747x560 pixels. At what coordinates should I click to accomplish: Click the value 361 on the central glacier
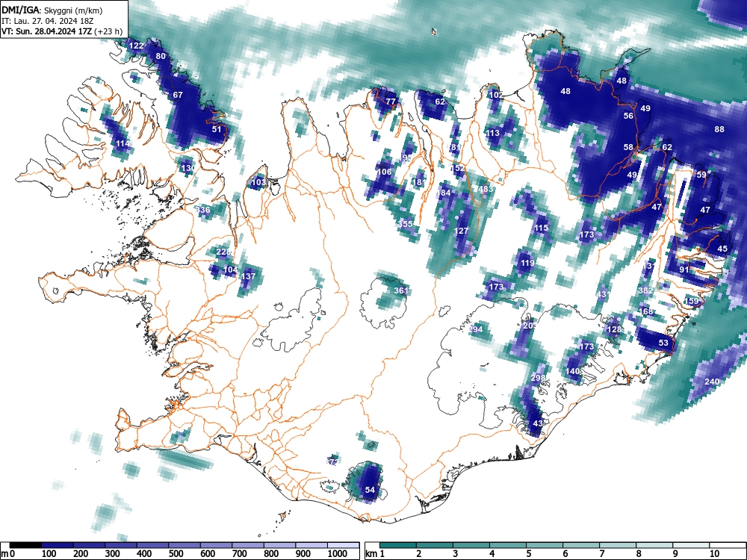coord(401,290)
